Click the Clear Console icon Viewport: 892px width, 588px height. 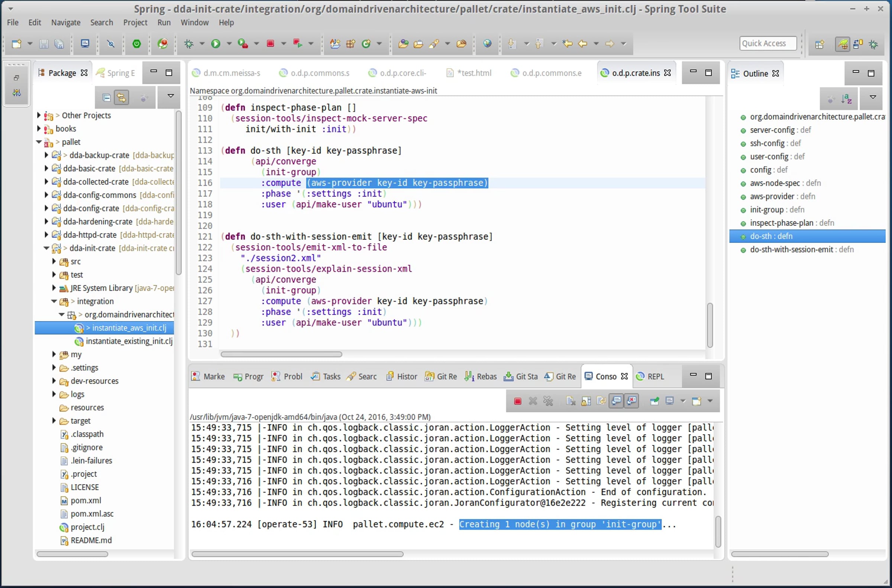(571, 401)
